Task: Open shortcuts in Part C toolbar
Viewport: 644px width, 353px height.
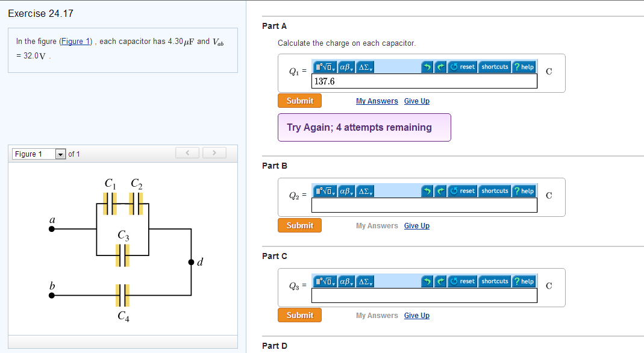Action: coord(495,281)
